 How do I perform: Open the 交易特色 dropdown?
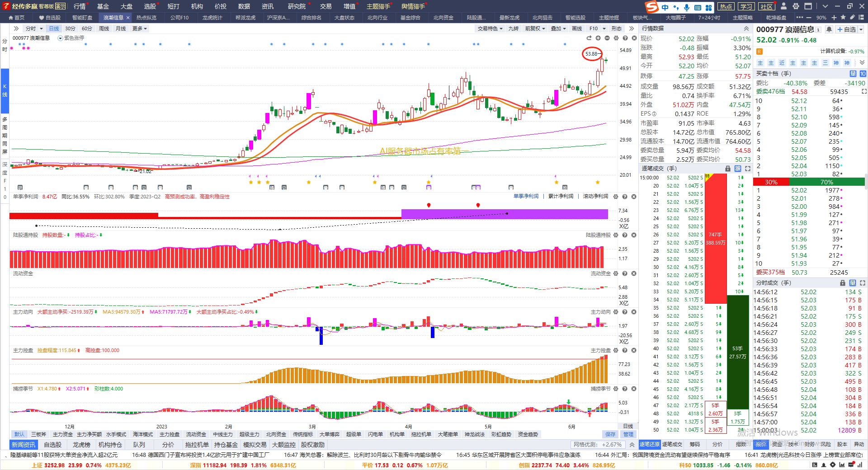490,28
